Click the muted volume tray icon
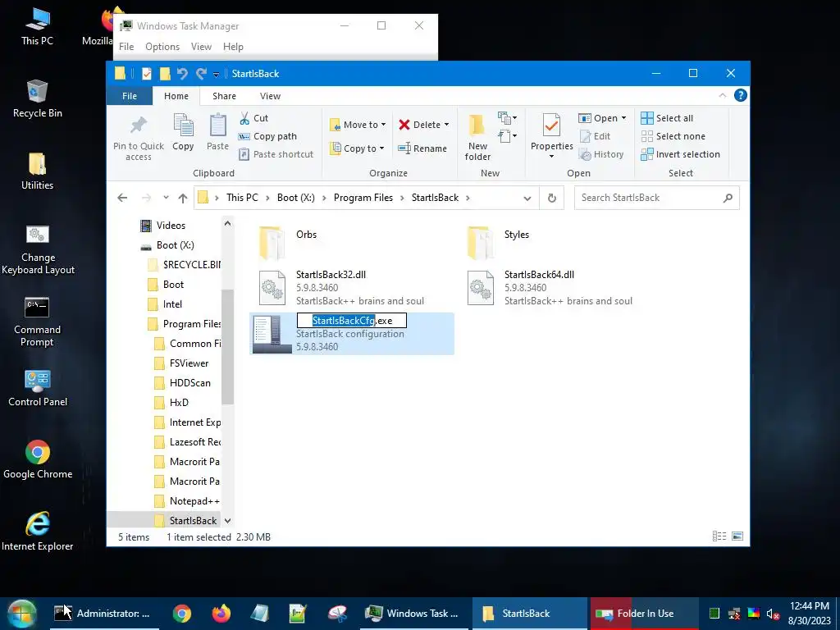The width and height of the screenshot is (840, 630). pos(772,614)
